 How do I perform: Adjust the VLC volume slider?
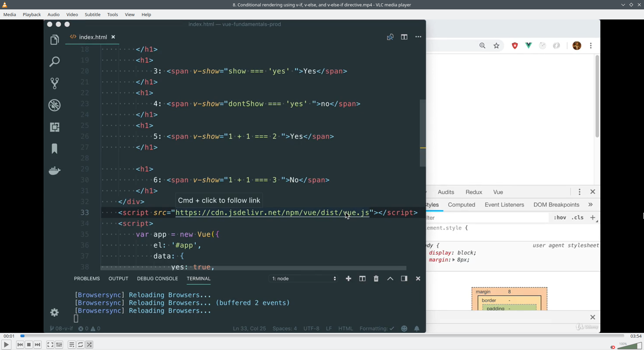[630, 346]
